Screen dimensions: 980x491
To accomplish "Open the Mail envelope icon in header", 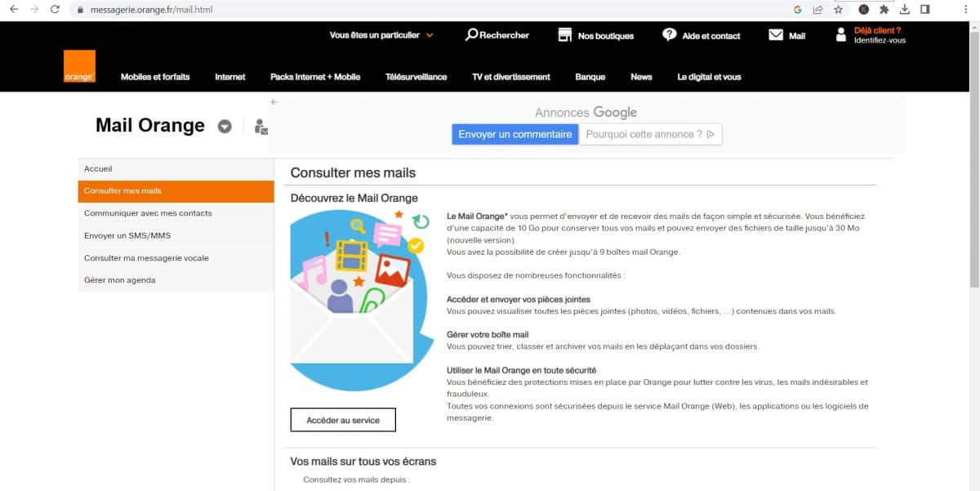I will click(776, 35).
